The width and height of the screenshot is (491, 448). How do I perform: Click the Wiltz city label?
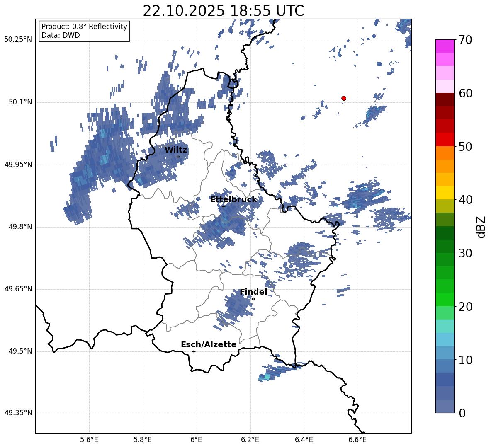pos(176,150)
